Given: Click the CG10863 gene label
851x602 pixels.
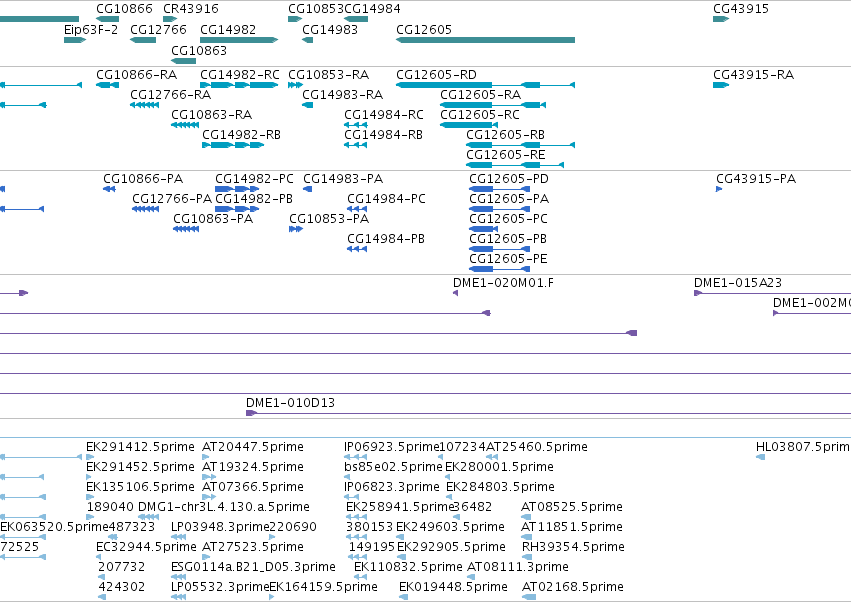Looking at the screenshot, I should [199, 50].
